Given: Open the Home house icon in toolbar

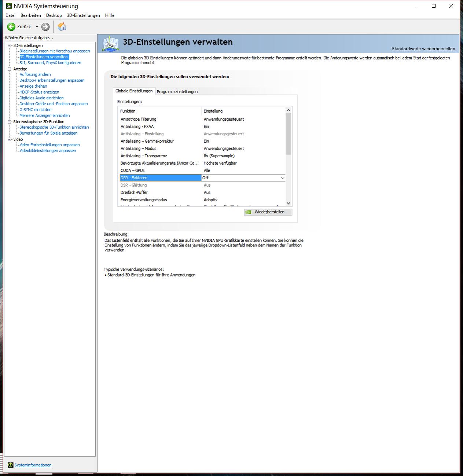Looking at the screenshot, I should pyautogui.click(x=62, y=27).
